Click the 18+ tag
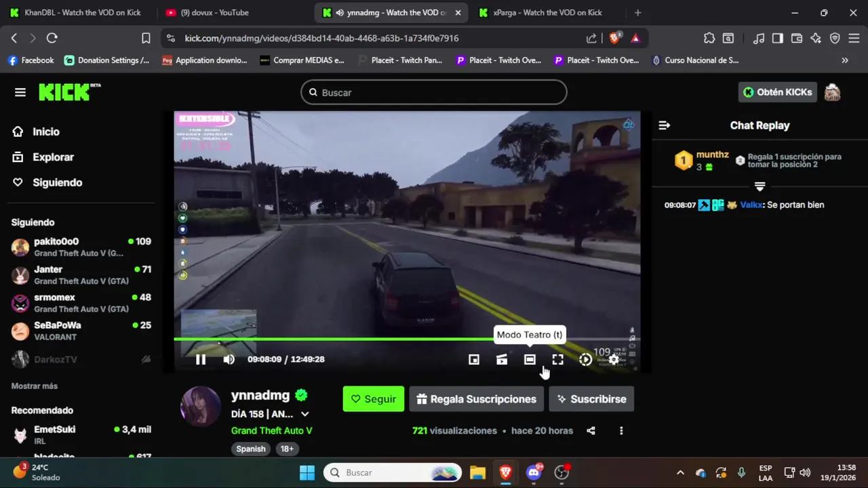 tap(288, 449)
